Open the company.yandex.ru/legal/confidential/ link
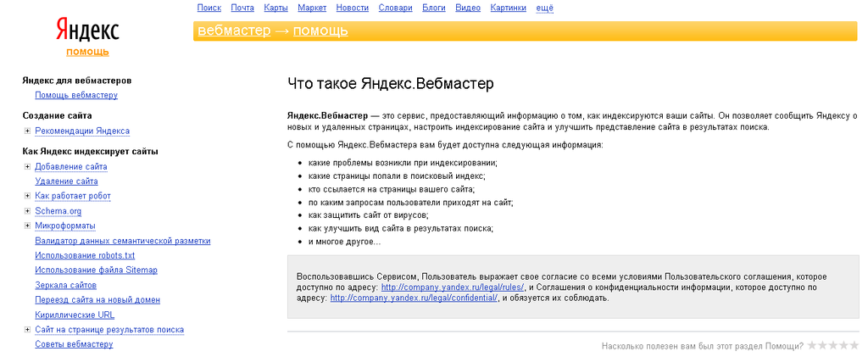The image size is (868, 357). point(415,298)
